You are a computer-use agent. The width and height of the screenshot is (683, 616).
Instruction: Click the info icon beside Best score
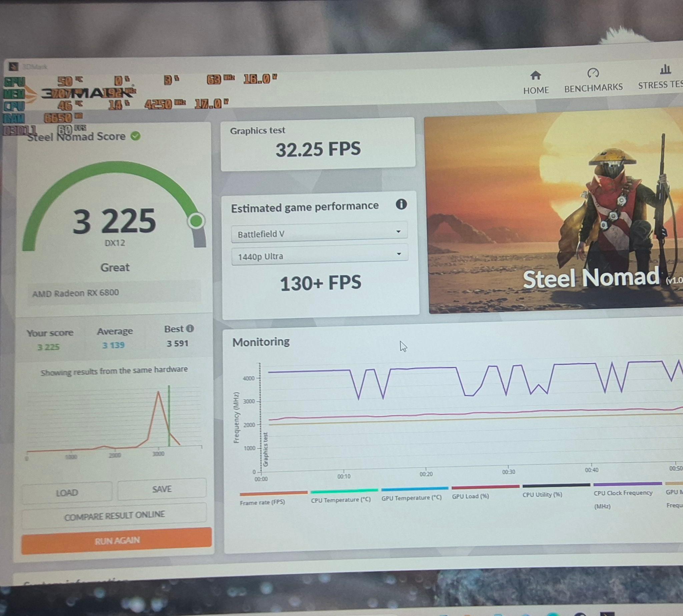click(x=190, y=328)
